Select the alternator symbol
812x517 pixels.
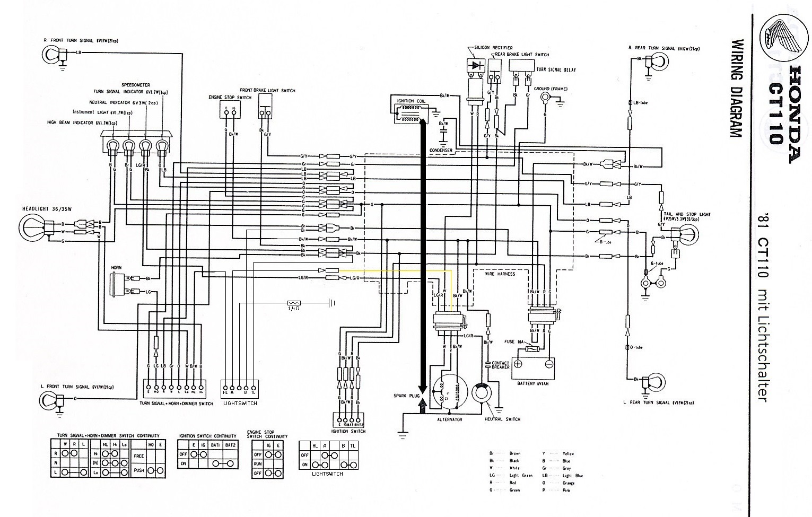pos(449,393)
